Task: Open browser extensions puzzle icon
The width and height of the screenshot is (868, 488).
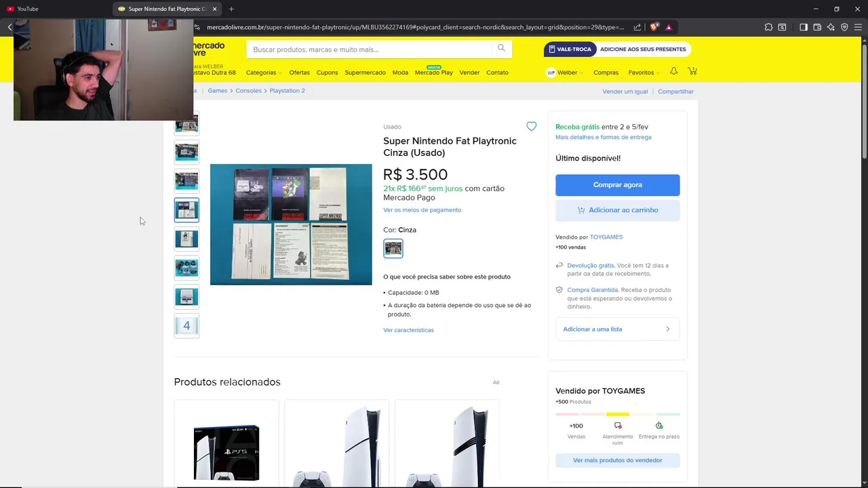Action: (x=768, y=27)
